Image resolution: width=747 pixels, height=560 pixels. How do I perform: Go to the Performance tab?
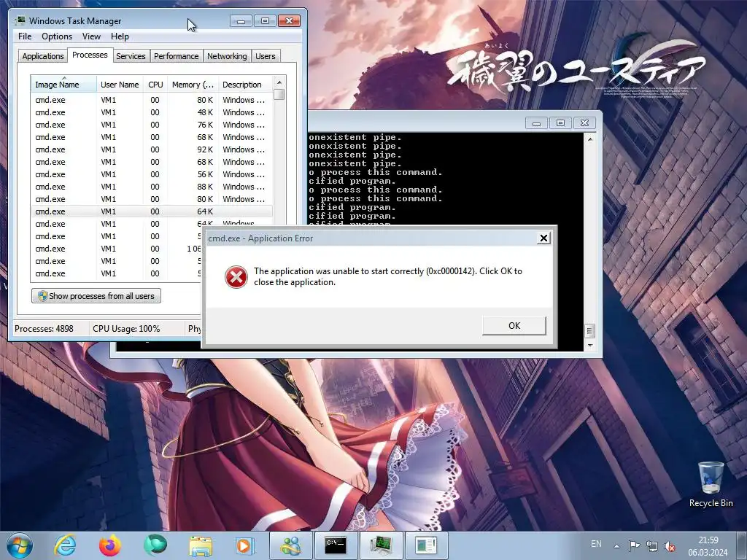177,56
